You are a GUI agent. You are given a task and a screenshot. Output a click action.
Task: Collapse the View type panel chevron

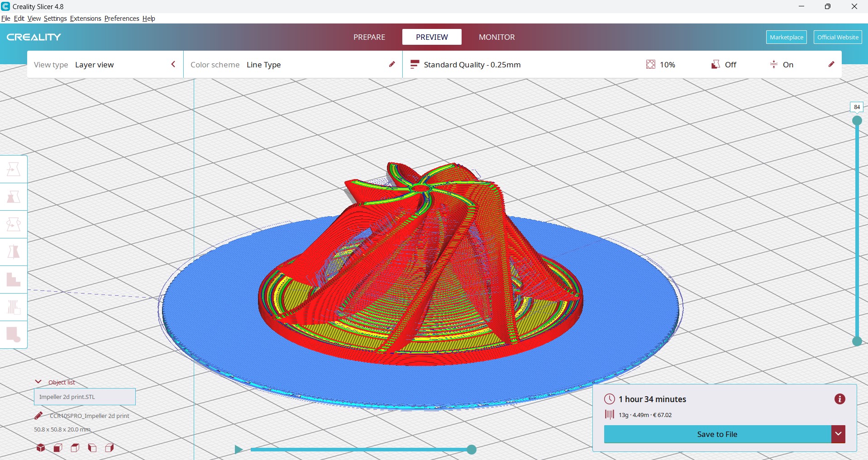point(173,64)
